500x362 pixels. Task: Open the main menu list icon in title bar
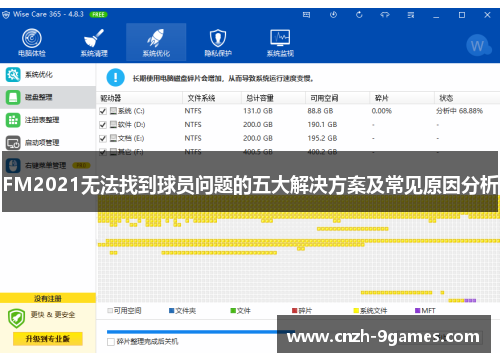pos(411,15)
